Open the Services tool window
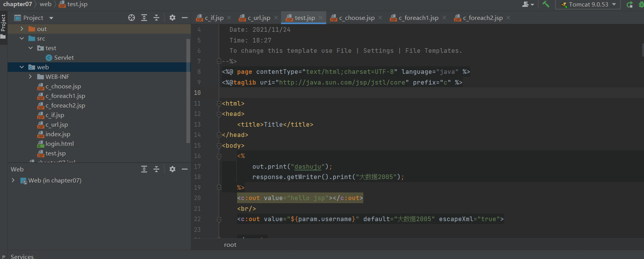Image resolution: width=644 pixels, height=259 pixels. [x=22, y=256]
